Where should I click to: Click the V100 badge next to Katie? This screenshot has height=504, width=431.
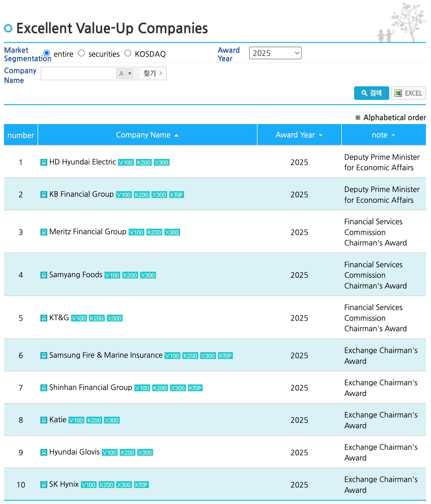click(76, 420)
